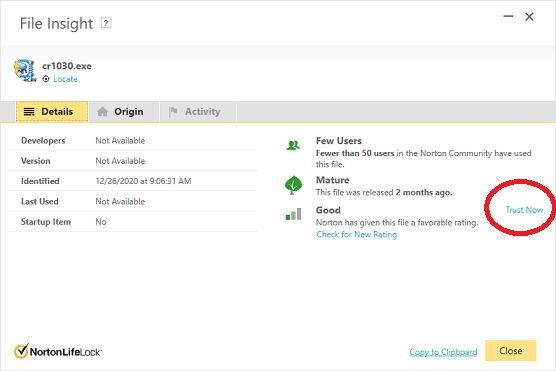The height and width of the screenshot is (371, 556).
Task: Click Check for New Rating link
Action: point(356,234)
